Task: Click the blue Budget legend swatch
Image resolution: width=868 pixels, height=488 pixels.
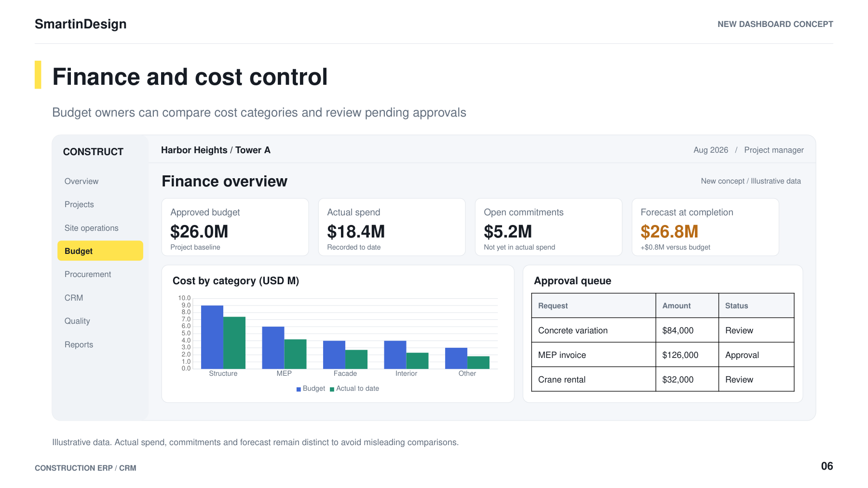Action: pyautogui.click(x=298, y=389)
